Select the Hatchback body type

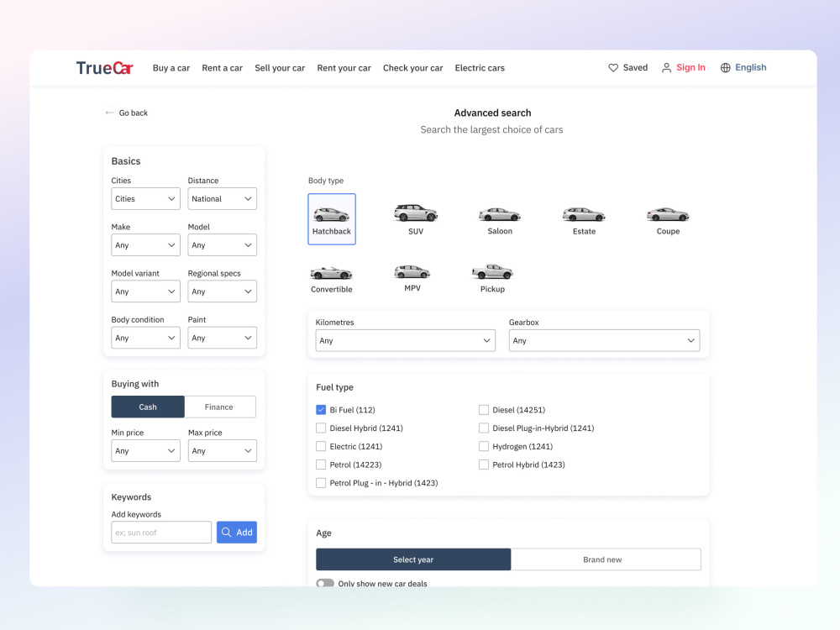point(332,219)
